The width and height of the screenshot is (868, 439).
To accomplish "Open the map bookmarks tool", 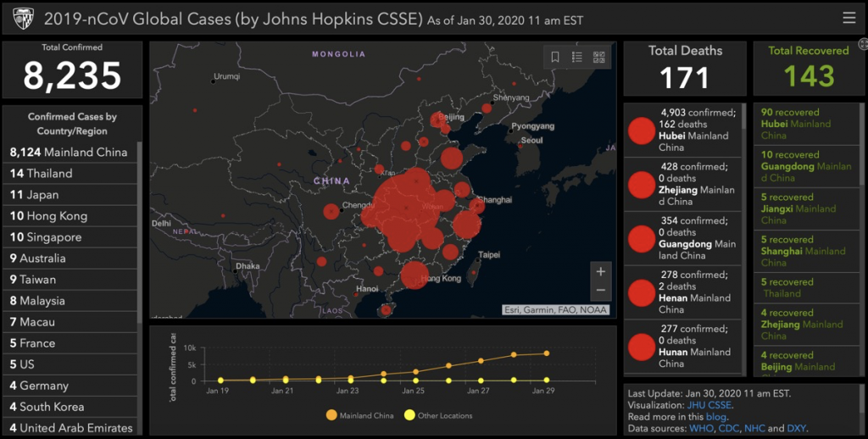I will pyautogui.click(x=555, y=58).
